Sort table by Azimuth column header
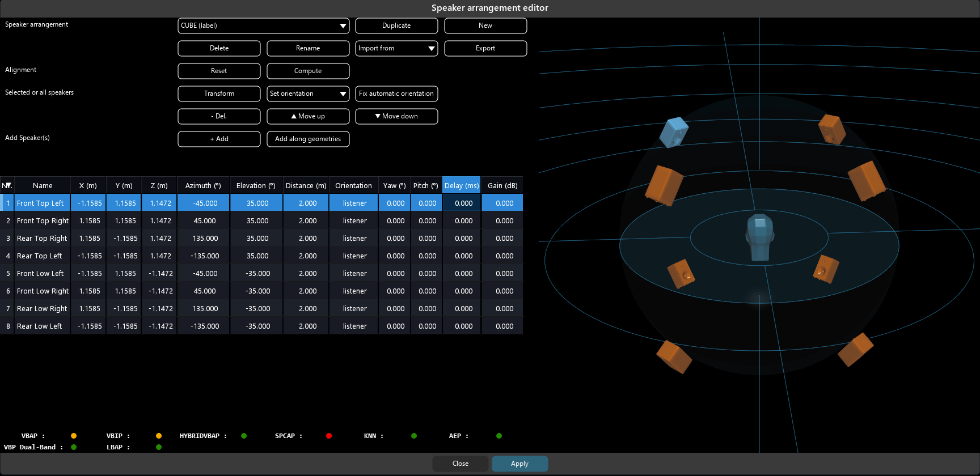 point(202,186)
